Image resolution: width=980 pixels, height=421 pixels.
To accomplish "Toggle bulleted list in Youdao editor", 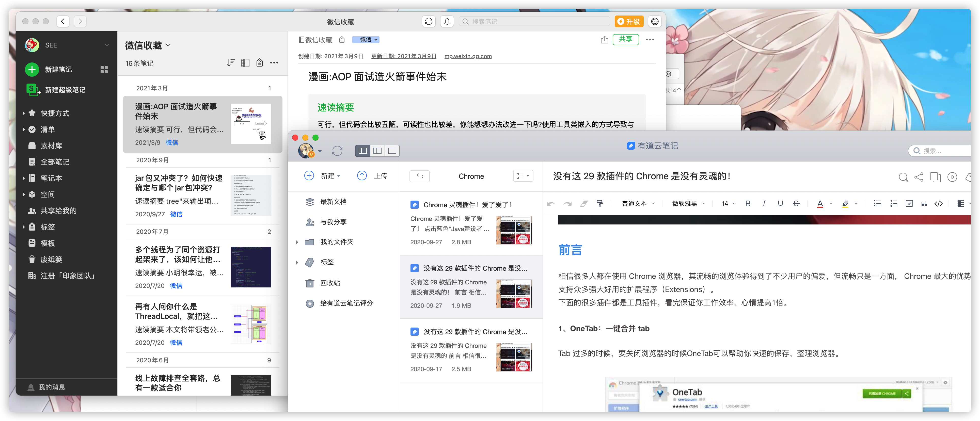I will [877, 203].
